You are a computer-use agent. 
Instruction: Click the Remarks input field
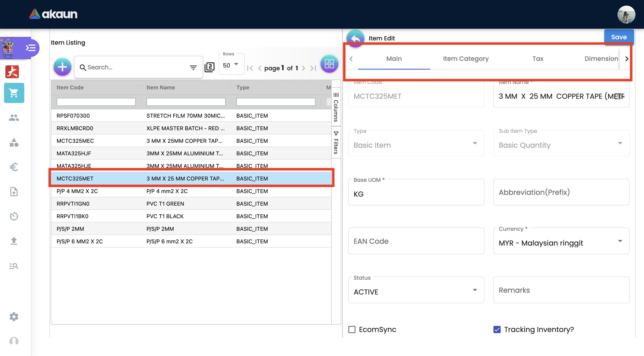click(x=561, y=290)
